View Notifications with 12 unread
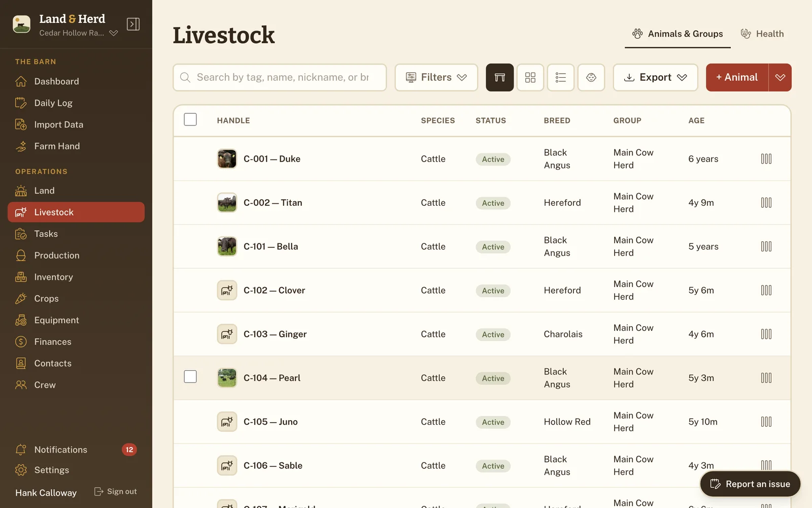This screenshot has width=812, height=508. [76, 450]
